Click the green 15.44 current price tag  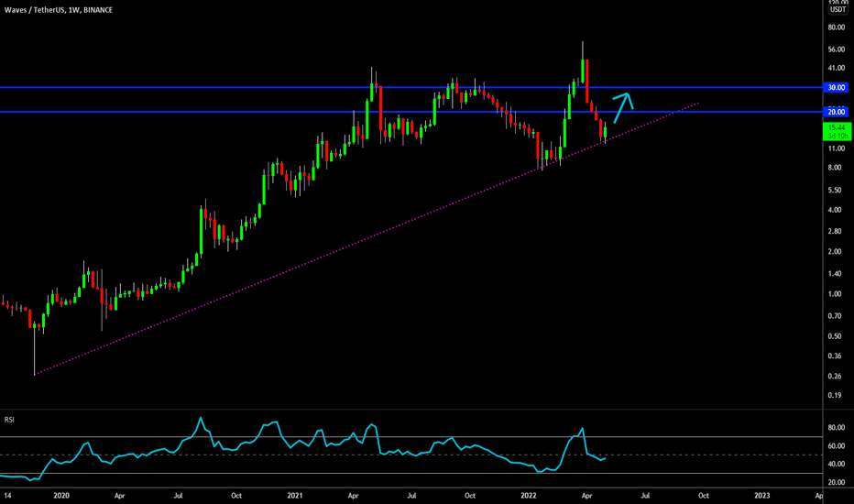pos(837,131)
